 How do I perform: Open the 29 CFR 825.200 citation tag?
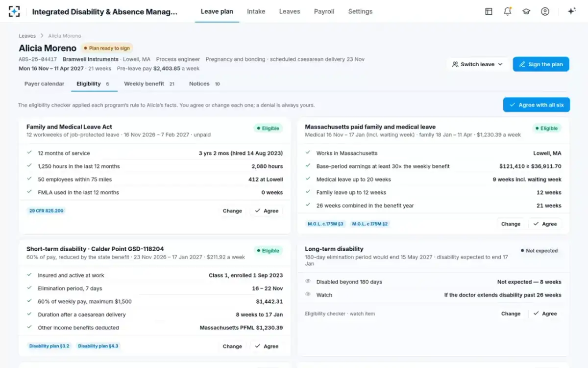pos(46,211)
